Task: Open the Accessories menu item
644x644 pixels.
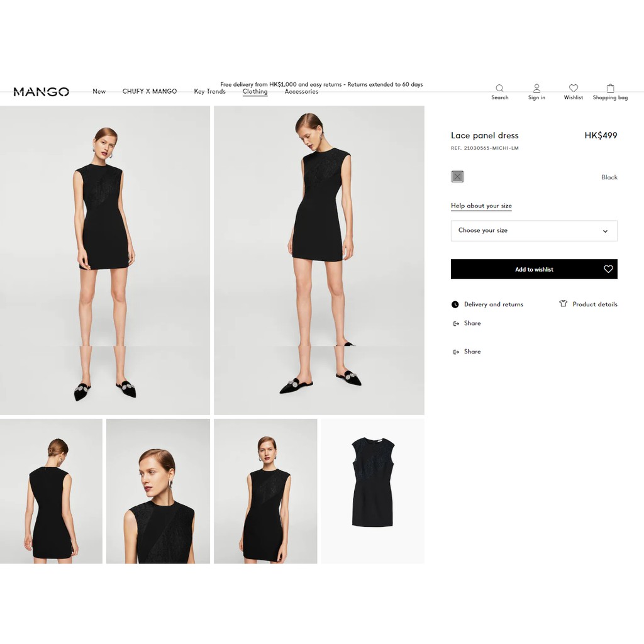Action: click(301, 92)
